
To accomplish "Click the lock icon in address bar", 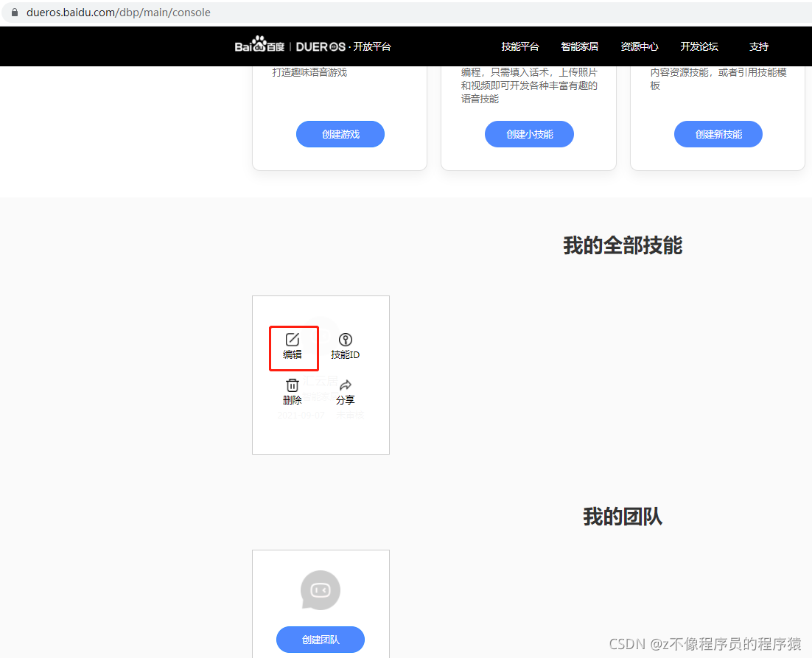I will [15, 12].
